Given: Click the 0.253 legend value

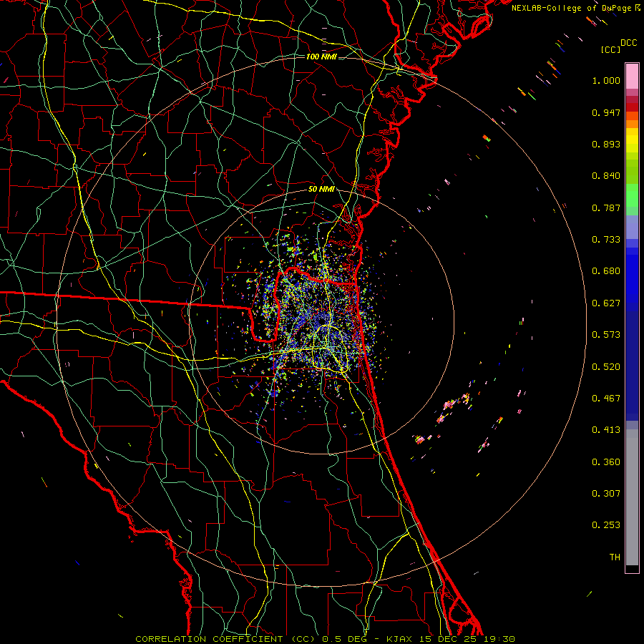Looking at the screenshot, I should click(606, 525).
